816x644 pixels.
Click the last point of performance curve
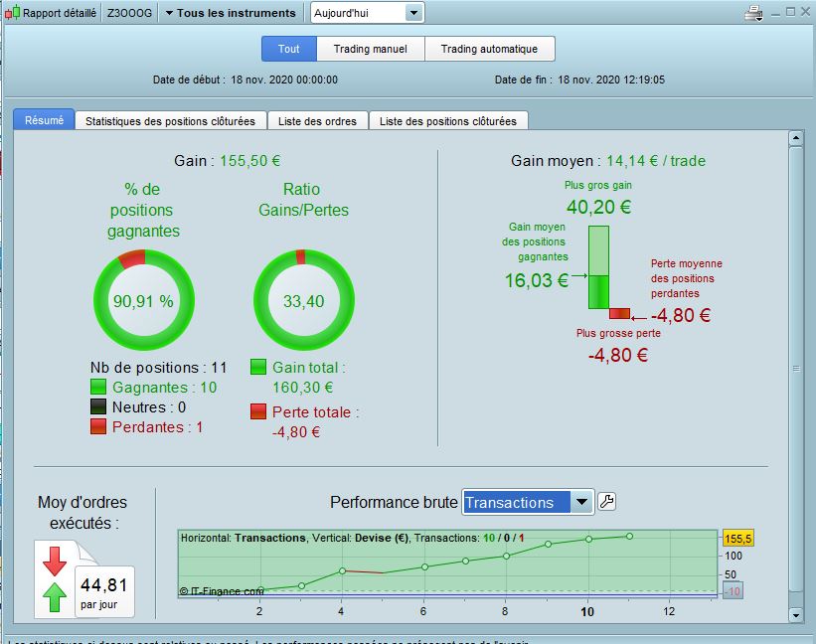[629, 536]
